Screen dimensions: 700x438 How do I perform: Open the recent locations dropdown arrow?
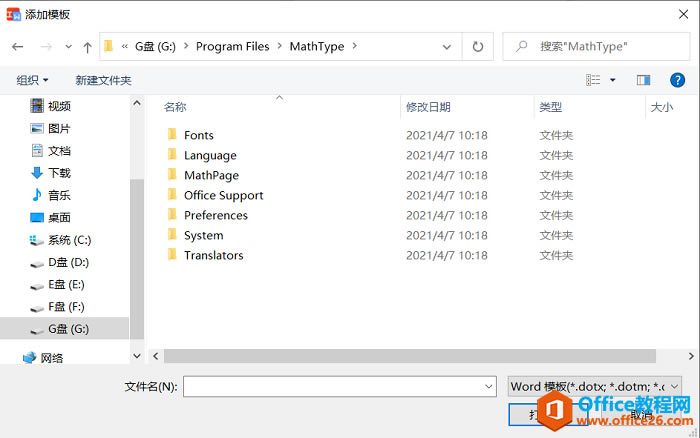click(x=68, y=46)
